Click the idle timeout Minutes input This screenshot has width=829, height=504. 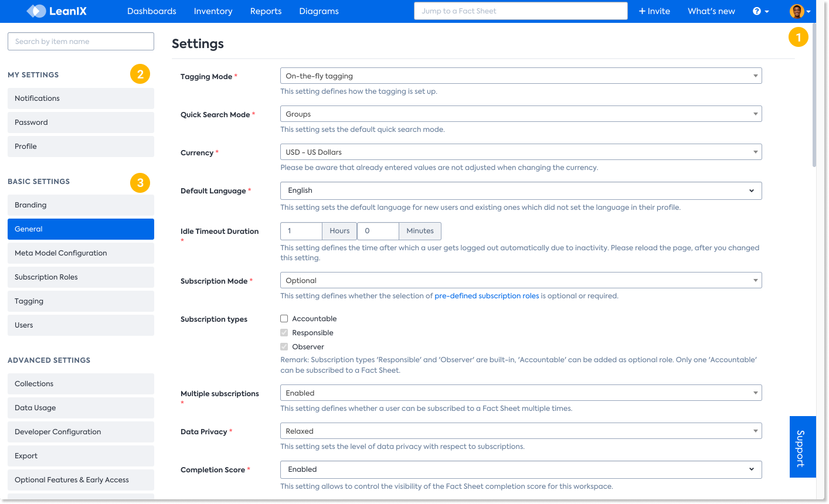pos(378,231)
